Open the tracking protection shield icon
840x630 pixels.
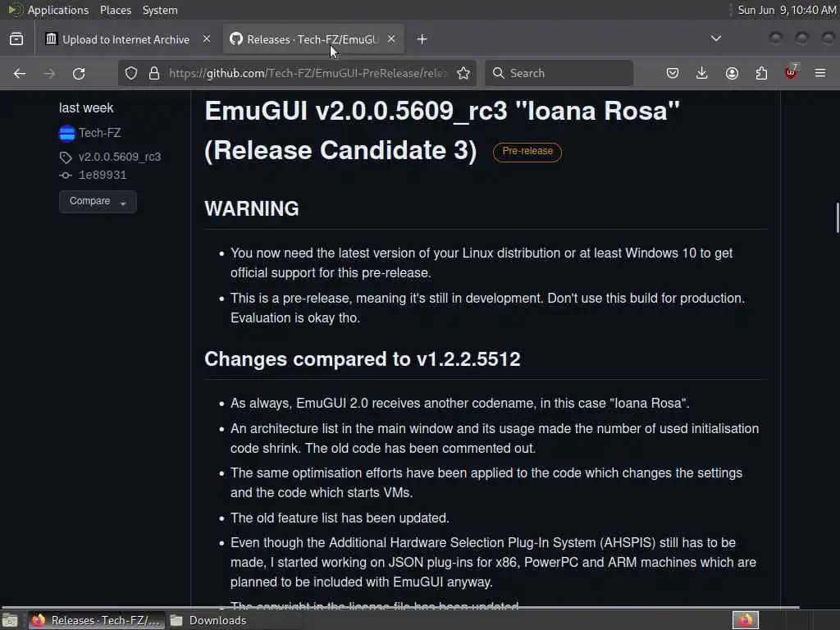(x=131, y=73)
